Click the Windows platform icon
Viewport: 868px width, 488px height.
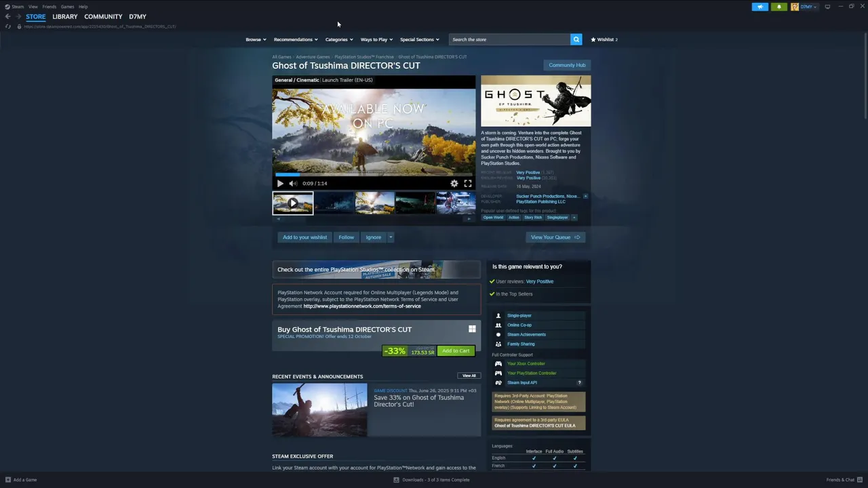[472, 329]
